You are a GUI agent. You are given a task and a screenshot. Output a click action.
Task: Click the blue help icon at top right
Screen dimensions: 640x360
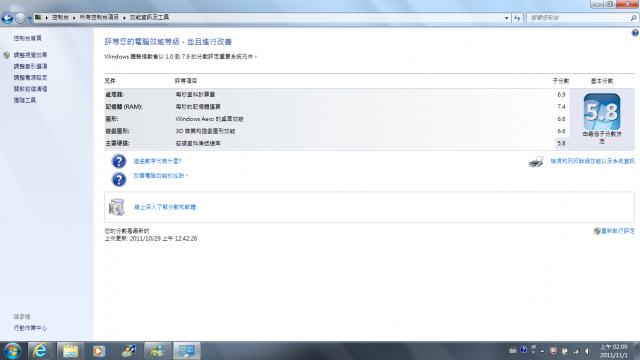(635, 33)
